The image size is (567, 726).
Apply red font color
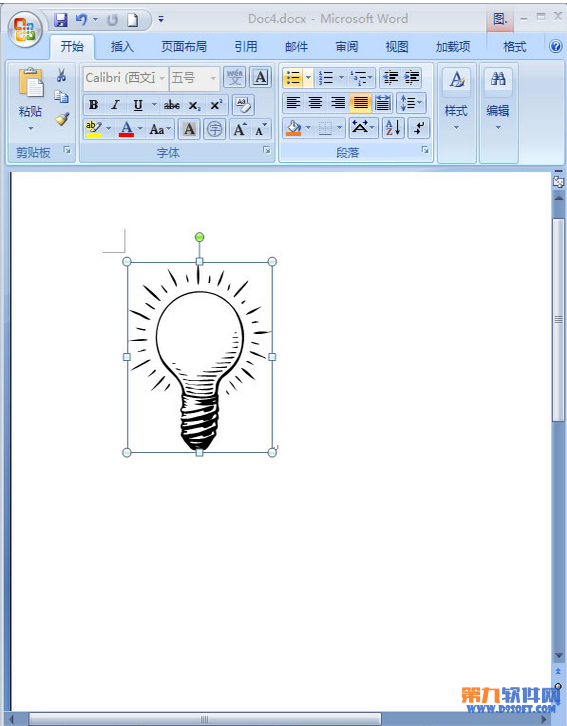pyautogui.click(x=126, y=129)
